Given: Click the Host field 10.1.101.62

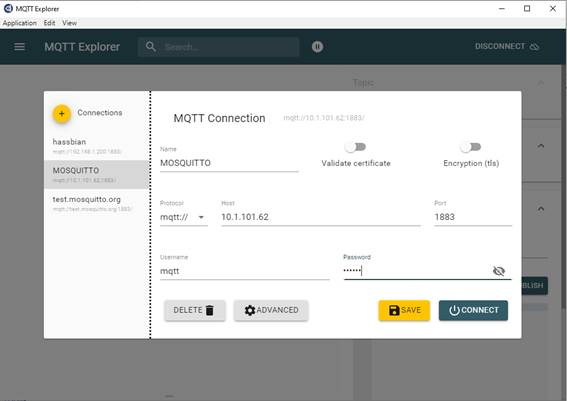Looking at the screenshot, I should tap(321, 217).
